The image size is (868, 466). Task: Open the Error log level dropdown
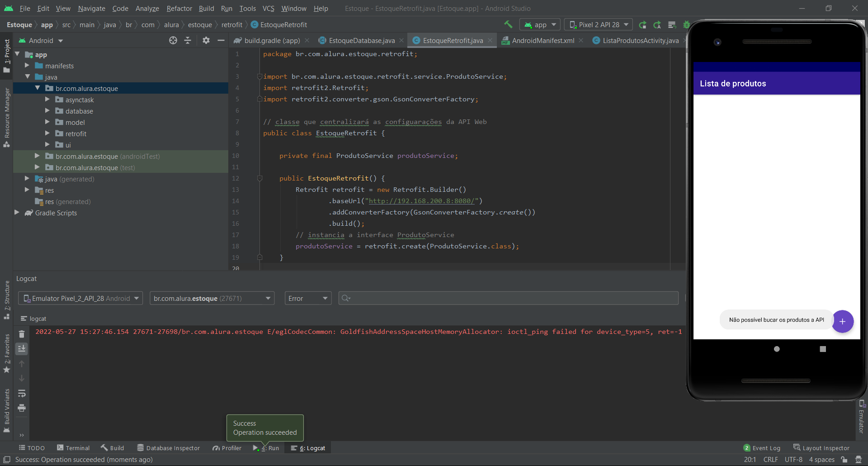click(x=308, y=299)
